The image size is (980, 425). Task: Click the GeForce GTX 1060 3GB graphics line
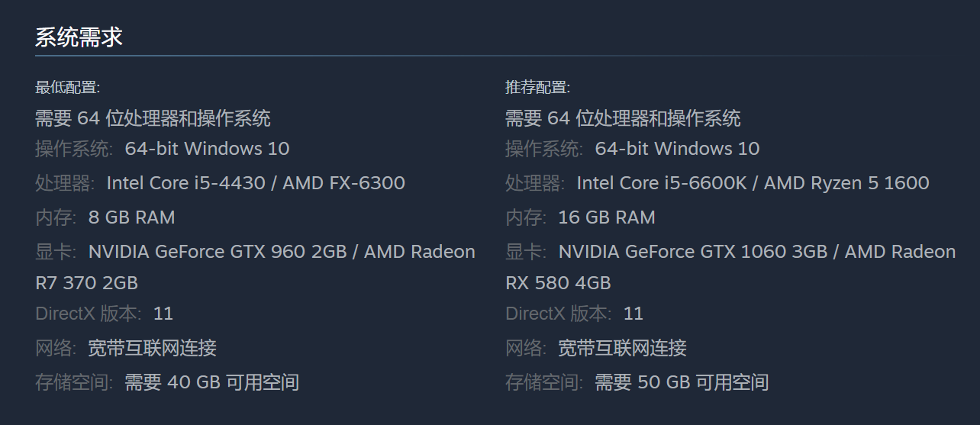(x=693, y=252)
